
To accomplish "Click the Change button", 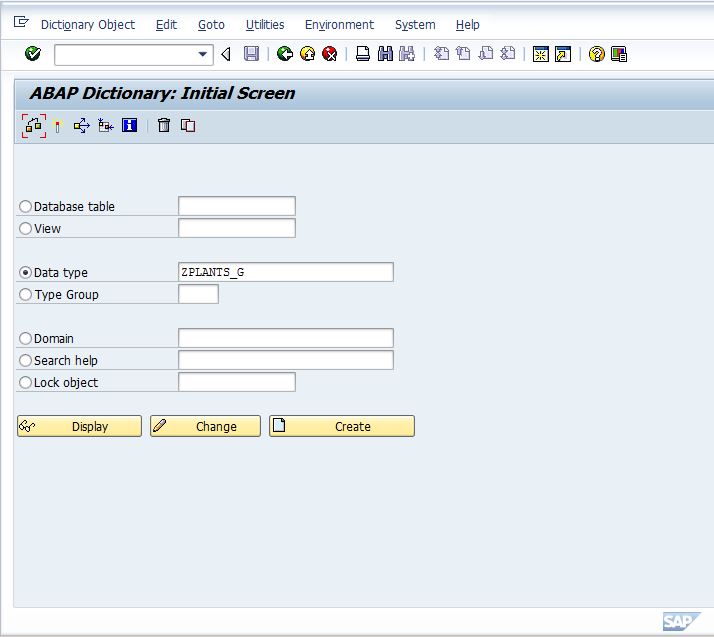I will point(205,426).
